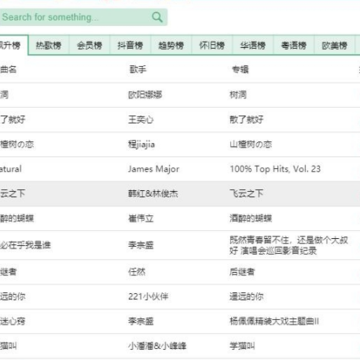The height and width of the screenshot is (360, 360).
Task: Click the 歌手 column header
Action: click(138, 69)
